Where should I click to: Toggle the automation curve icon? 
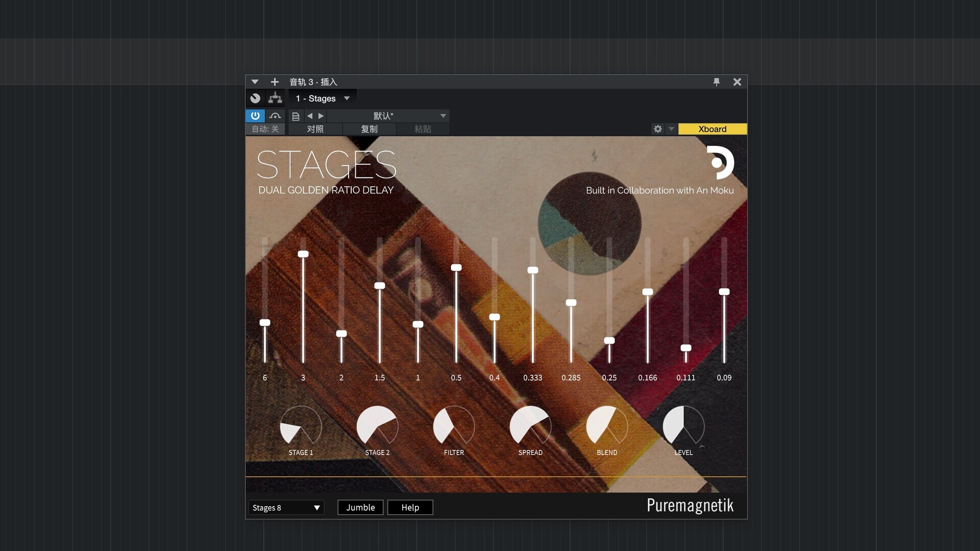[x=275, y=116]
